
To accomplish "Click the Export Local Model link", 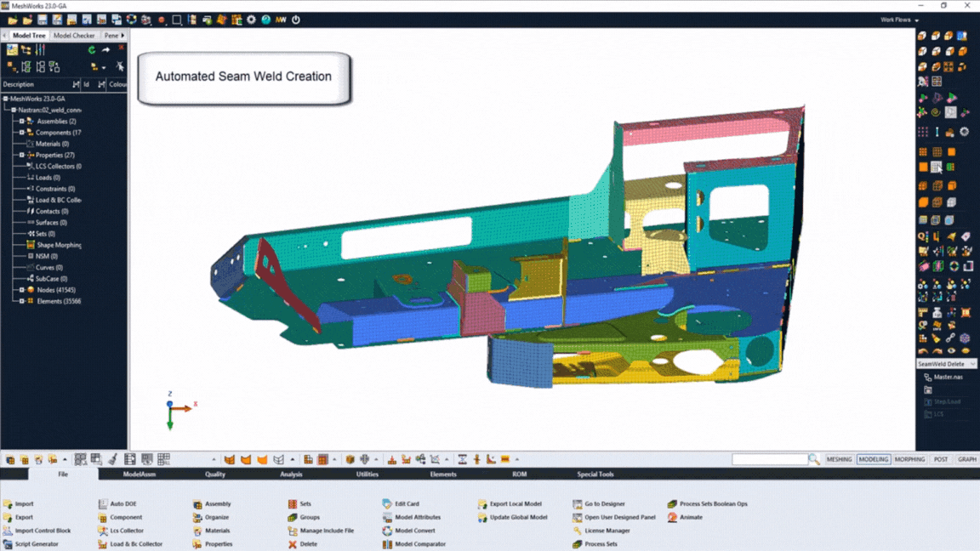I will coord(516,504).
